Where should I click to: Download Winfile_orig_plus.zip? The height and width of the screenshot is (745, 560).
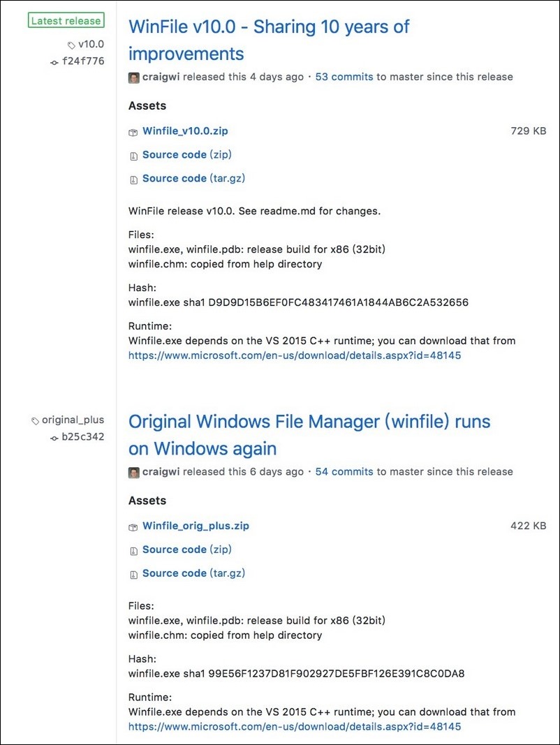point(196,526)
